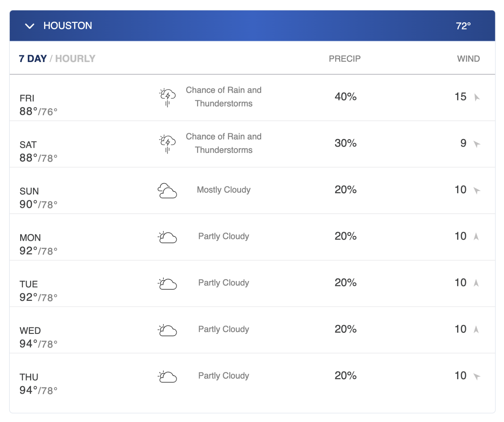This screenshot has width=504, height=422.
Task: Click Saturday's thunderstorm weather icon
Action: point(167,144)
